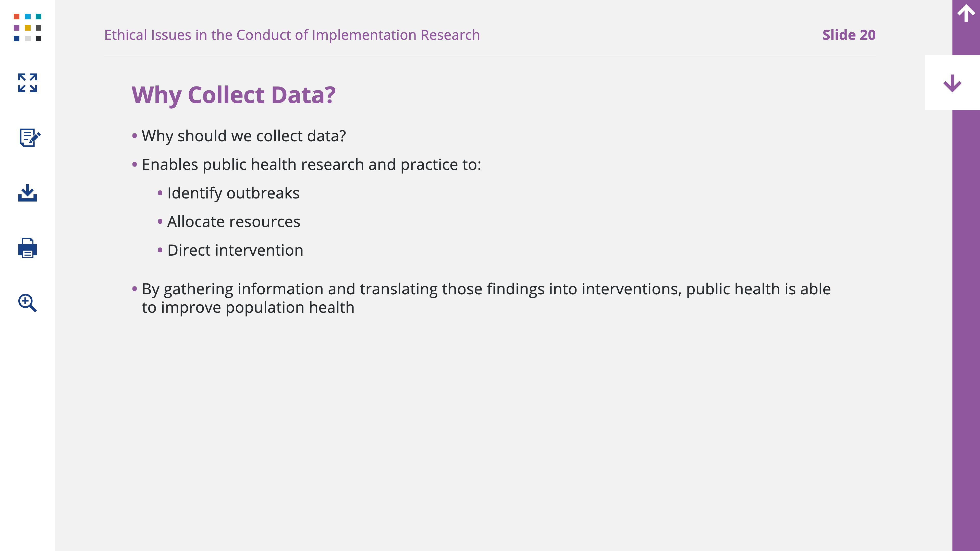Click the Why Collect Data? heading
980x551 pixels.
(x=234, y=95)
